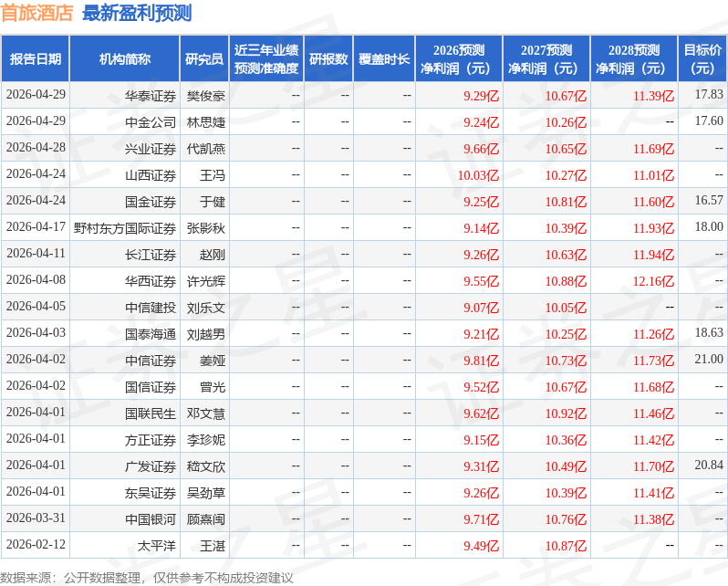
Task: Click the 研究员 column header
Action: point(204,59)
